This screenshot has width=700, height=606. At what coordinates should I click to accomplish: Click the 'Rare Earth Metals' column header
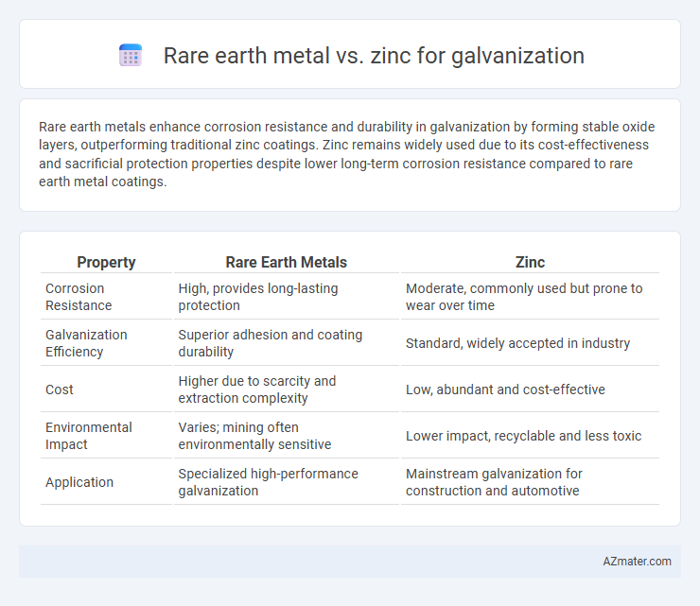coord(287,262)
